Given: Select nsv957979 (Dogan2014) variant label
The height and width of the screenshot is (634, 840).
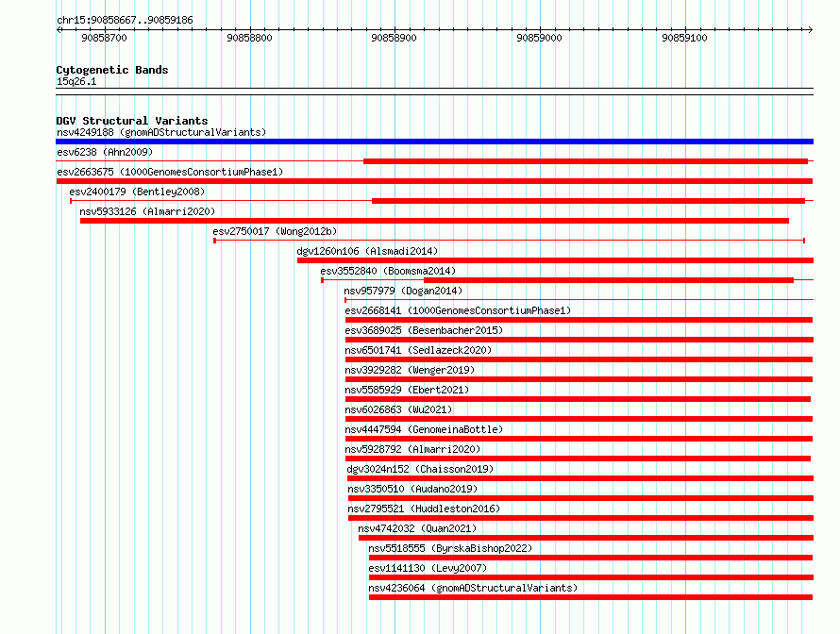Looking at the screenshot, I should tap(403, 291).
